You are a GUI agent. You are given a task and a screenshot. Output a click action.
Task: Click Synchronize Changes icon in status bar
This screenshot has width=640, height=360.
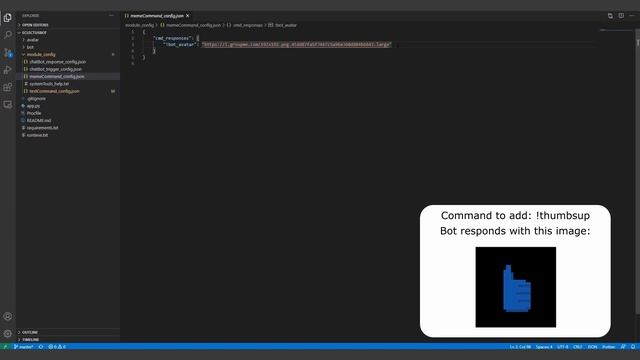(41, 347)
